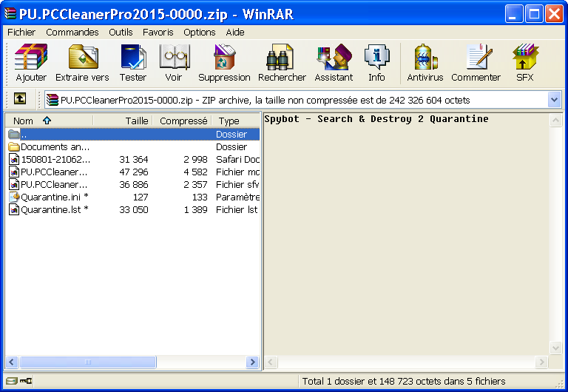The image size is (568, 392).
Task: Click the Tester archive icon
Action: 133,57
